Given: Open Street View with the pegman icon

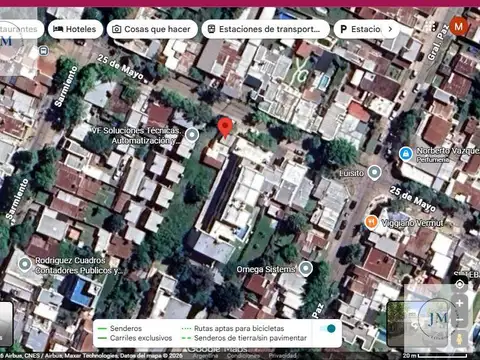Looking at the screenshot, I should (460, 340).
